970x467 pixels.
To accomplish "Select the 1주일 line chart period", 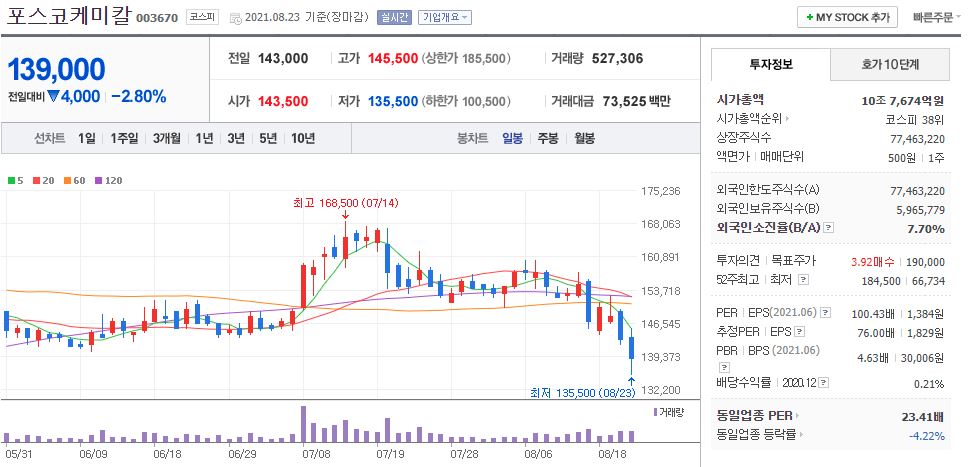I will coord(124,139).
